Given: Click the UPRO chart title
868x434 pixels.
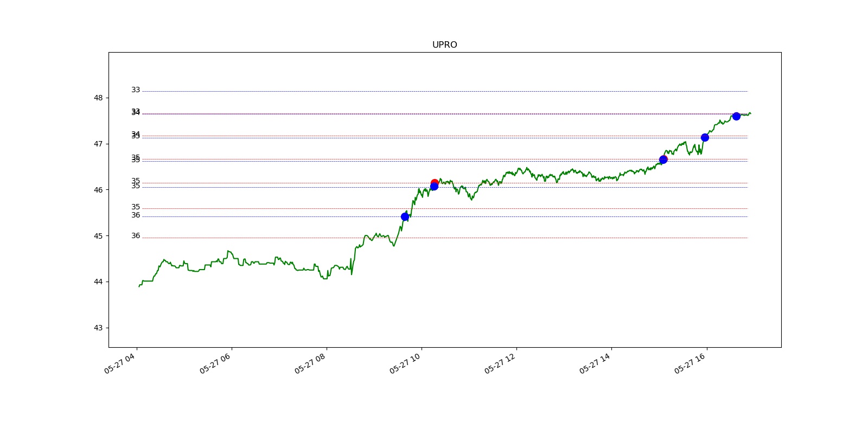Looking at the screenshot, I should point(444,45).
